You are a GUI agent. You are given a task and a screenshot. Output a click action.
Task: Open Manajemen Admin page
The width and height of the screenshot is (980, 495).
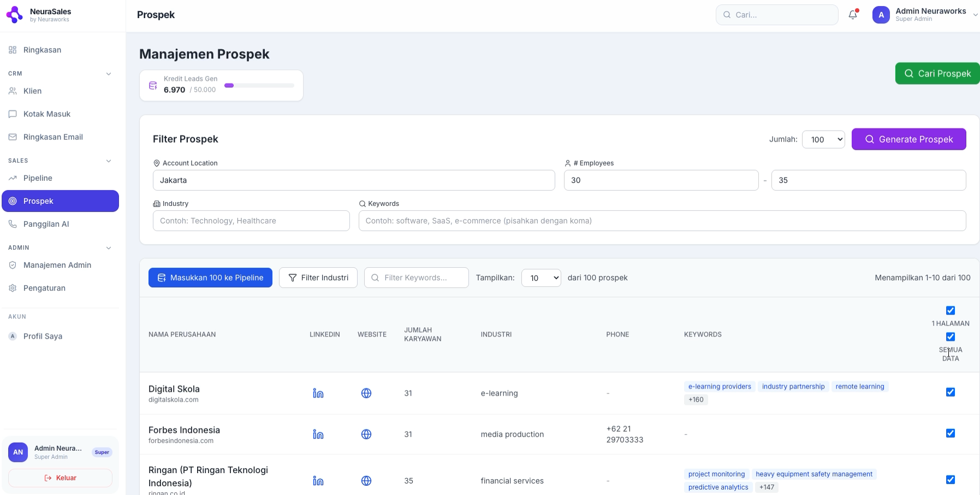click(60, 265)
